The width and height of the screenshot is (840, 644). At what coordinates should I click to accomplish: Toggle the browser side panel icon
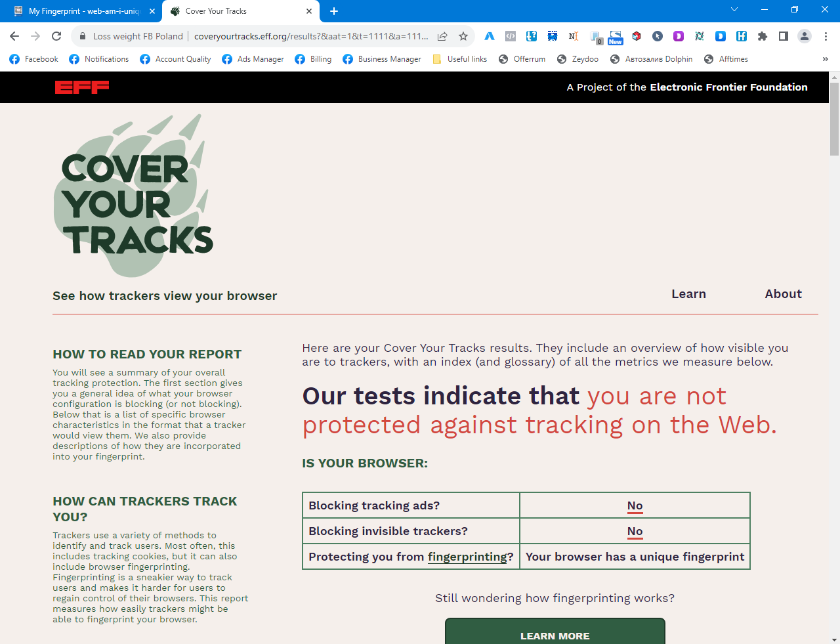(783, 37)
